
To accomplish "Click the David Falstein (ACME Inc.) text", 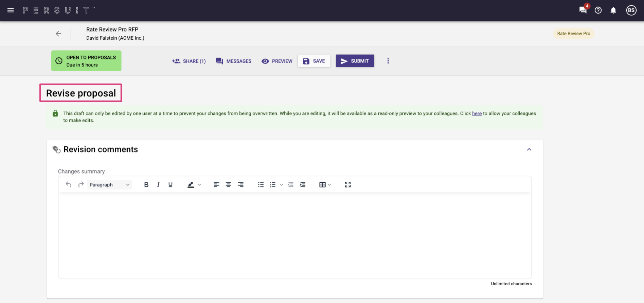I will 115,38.
